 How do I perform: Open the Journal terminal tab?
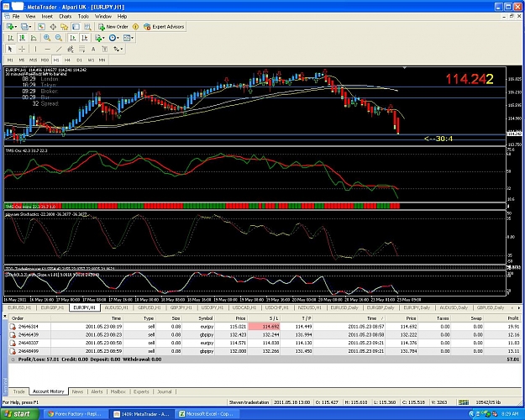coord(165,391)
